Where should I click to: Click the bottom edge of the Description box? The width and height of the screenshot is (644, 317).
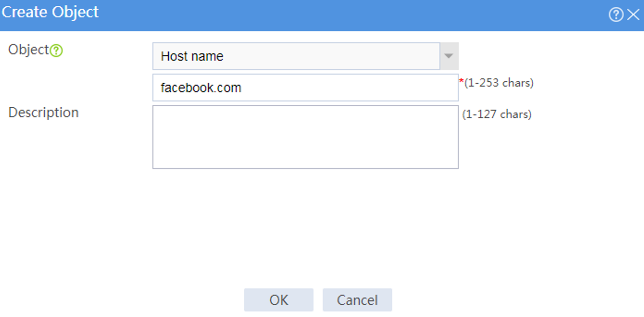point(305,168)
